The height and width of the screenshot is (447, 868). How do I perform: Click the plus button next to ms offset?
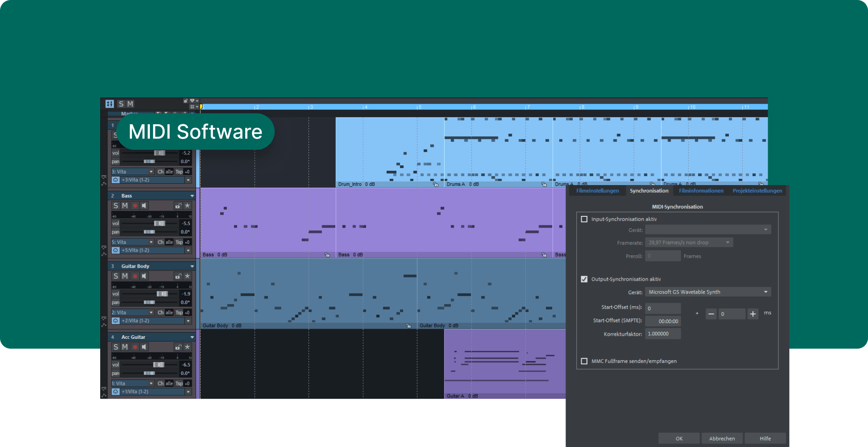coord(753,314)
